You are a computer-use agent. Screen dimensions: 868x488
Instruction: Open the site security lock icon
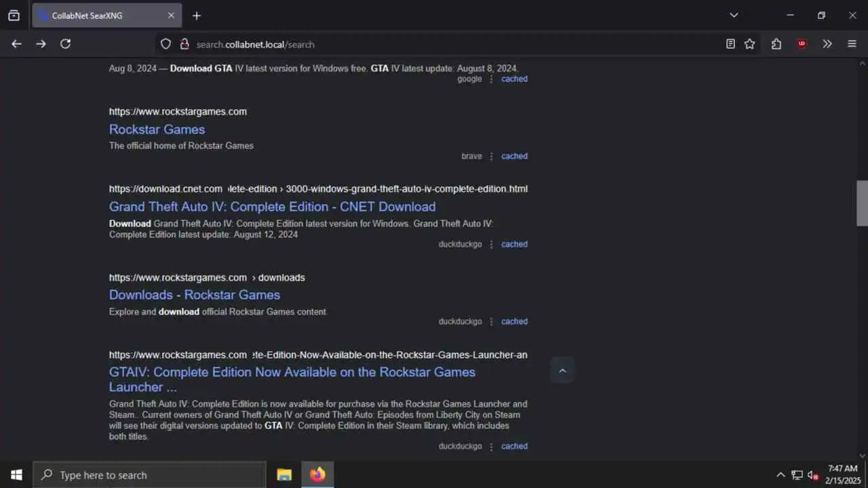coord(184,44)
